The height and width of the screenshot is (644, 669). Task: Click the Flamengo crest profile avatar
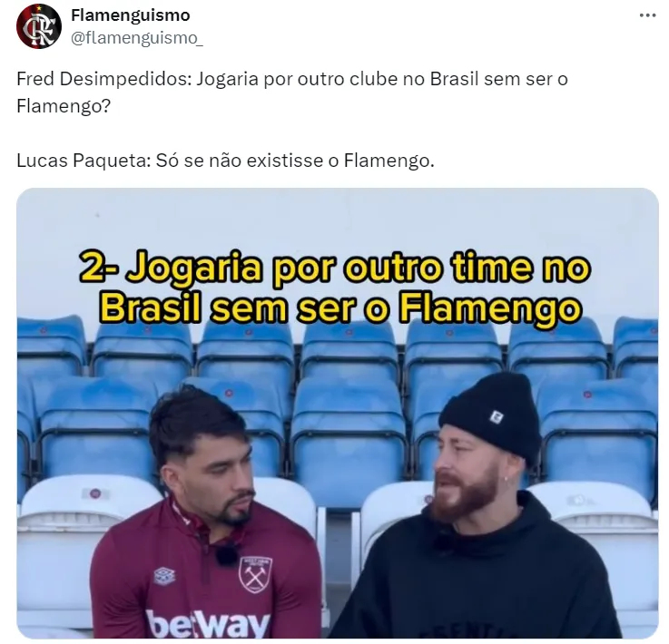[39, 26]
